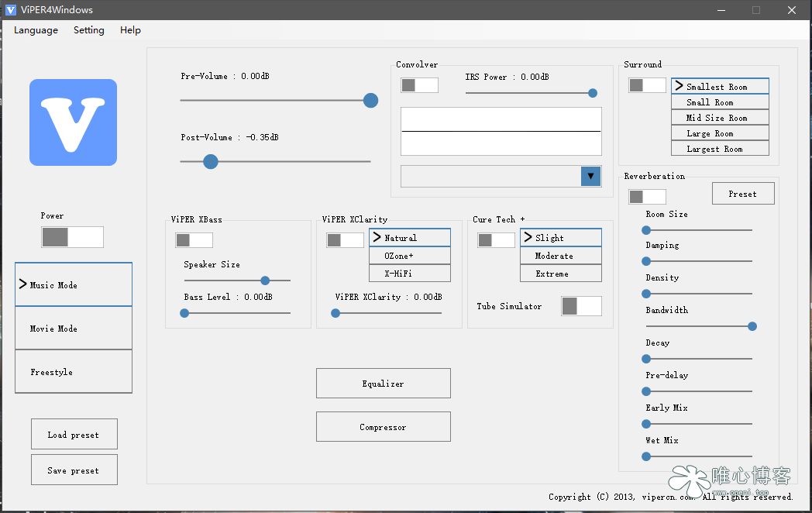Screen dimensions: 812x513
Task: Turn on the Surround switch
Action: click(x=647, y=85)
